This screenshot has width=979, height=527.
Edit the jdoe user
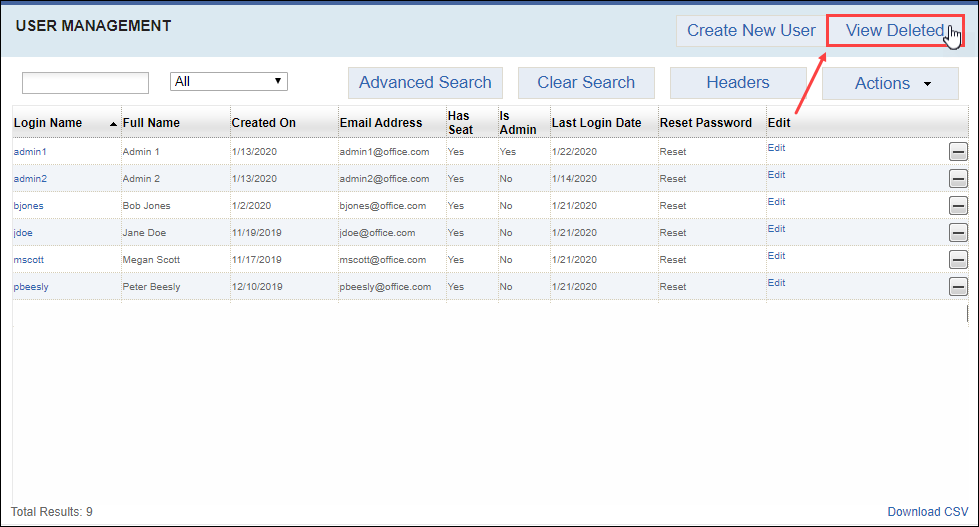pyautogui.click(x=776, y=229)
